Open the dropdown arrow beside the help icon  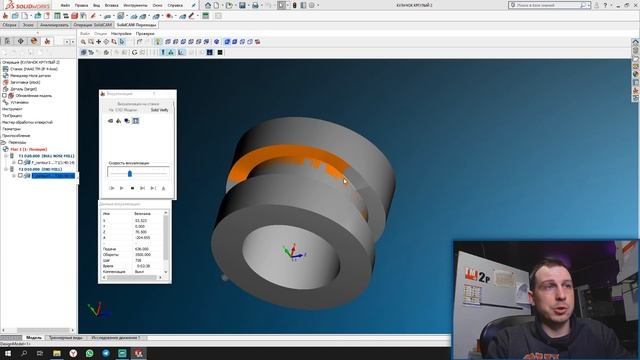pos(611,5)
